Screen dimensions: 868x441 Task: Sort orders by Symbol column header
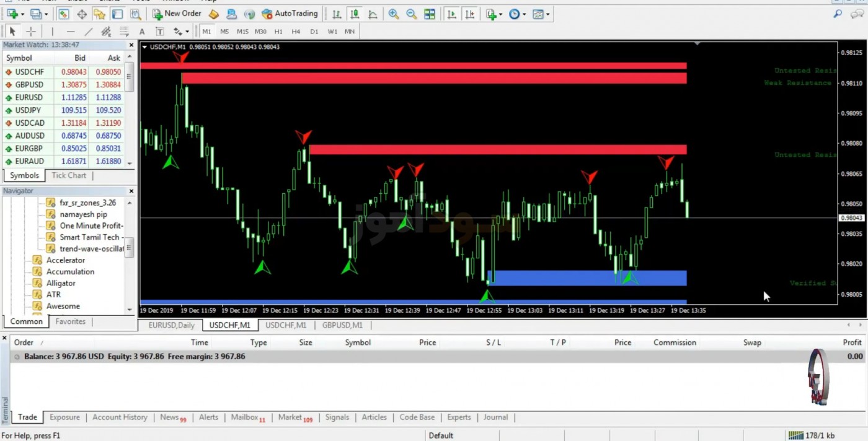click(x=358, y=343)
